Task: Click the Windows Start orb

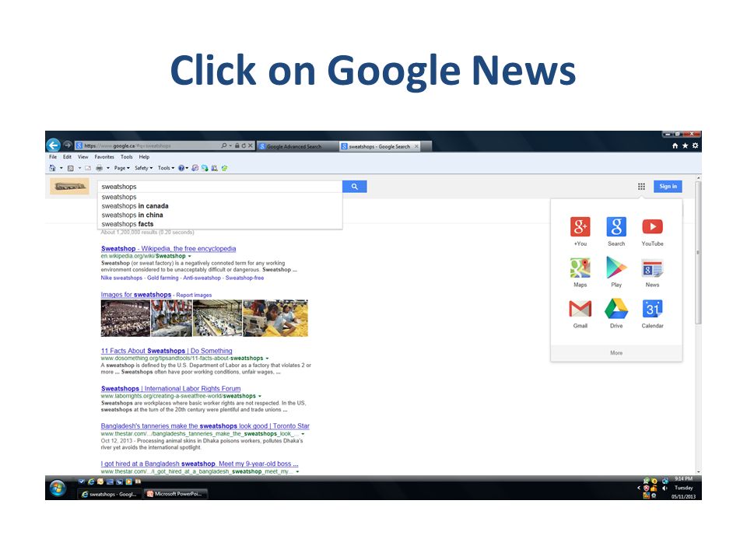Action: [58, 488]
